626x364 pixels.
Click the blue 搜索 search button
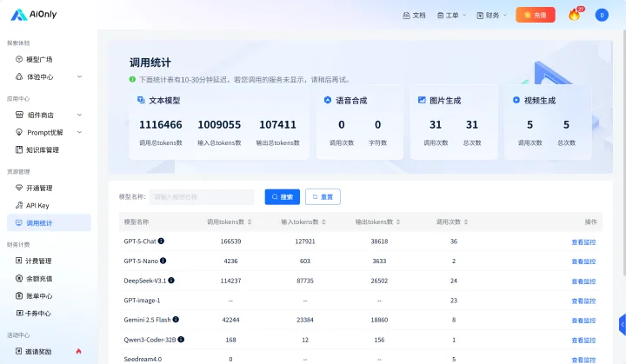(x=283, y=196)
